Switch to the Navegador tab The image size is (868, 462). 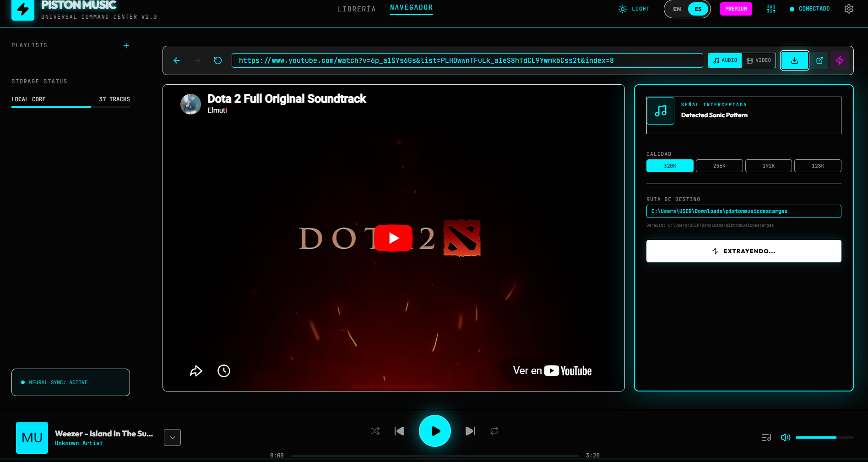[411, 8]
